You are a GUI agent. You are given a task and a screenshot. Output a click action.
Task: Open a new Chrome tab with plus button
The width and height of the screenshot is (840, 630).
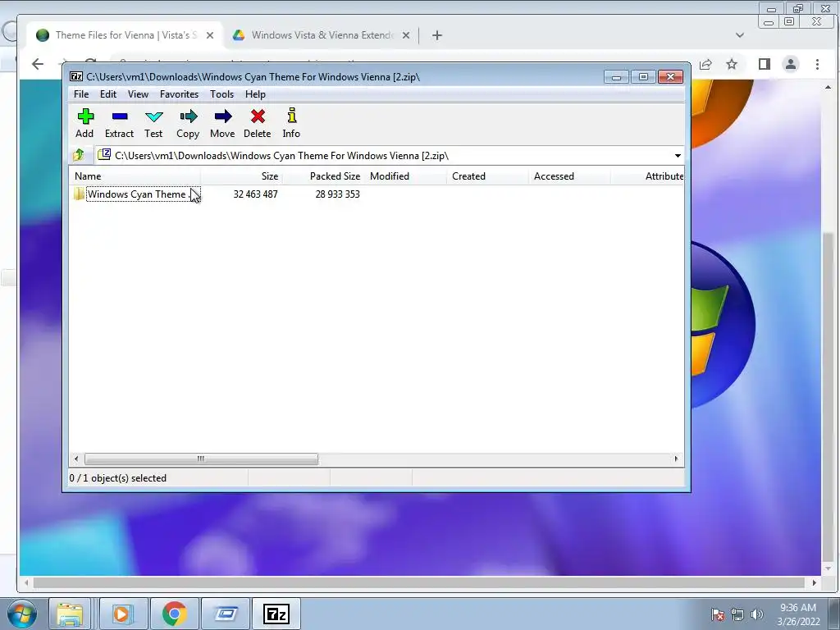pyautogui.click(x=437, y=35)
